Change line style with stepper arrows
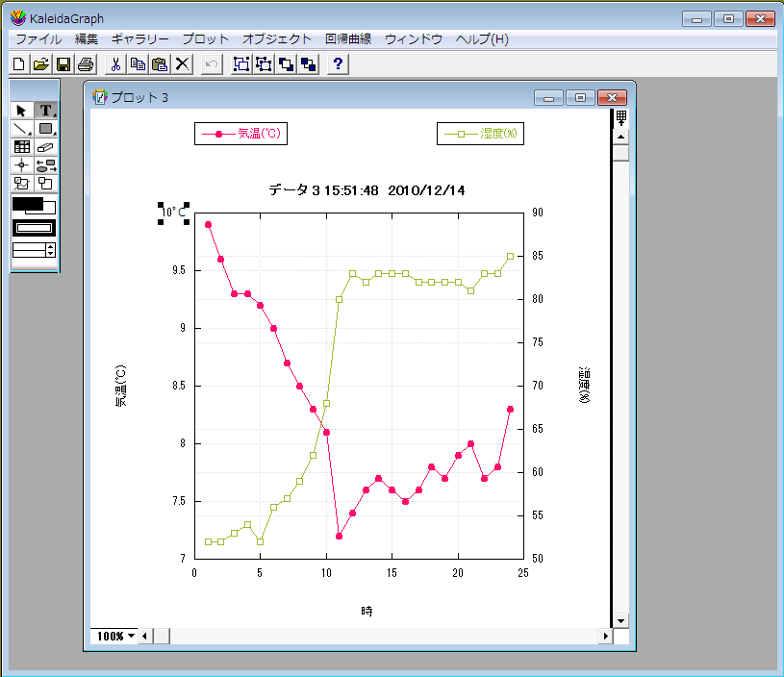 [x=50, y=250]
